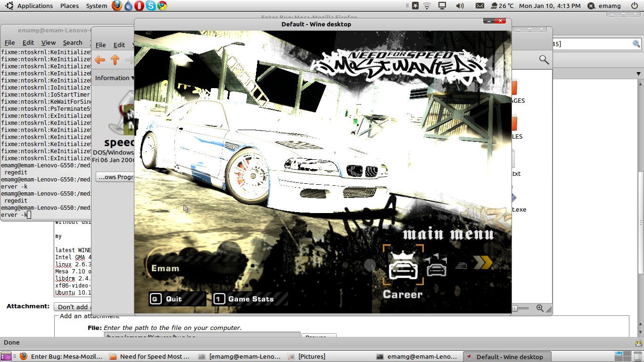Click the file manager search magnifier icon
The width and height of the screenshot is (644, 362).
pyautogui.click(x=544, y=60)
